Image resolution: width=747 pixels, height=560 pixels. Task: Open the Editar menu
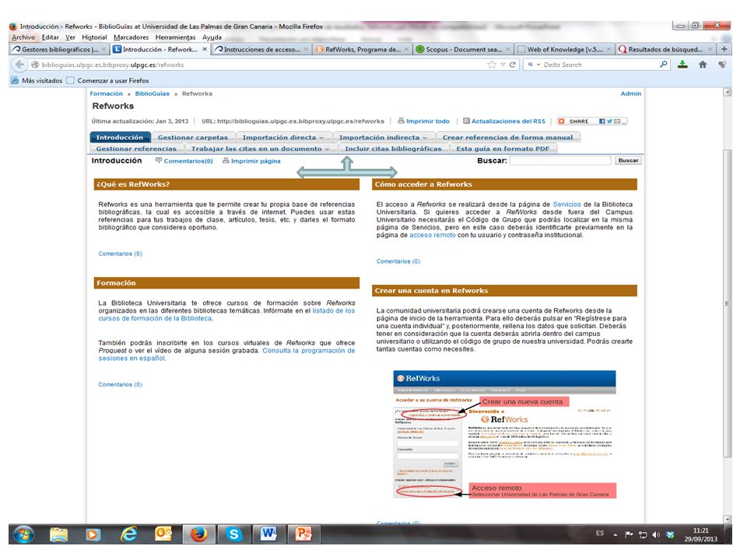[x=50, y=37]
